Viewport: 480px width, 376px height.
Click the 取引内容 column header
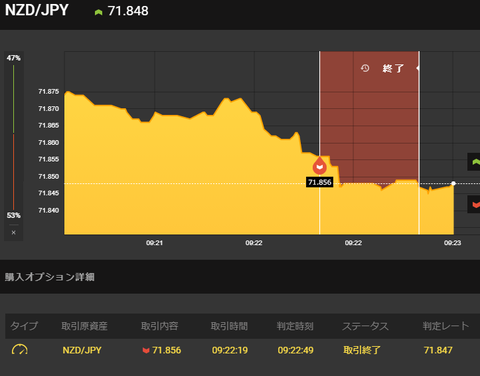(x=159, y=326)
